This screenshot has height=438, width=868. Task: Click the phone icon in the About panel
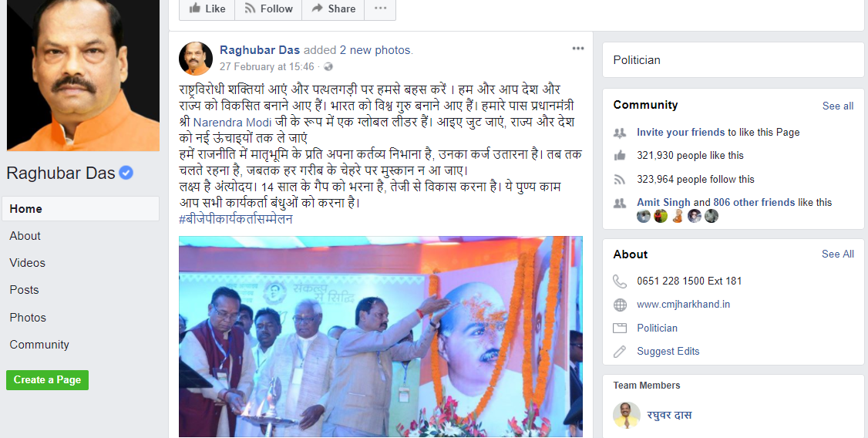pyautogui.click(x=620, y=281)
